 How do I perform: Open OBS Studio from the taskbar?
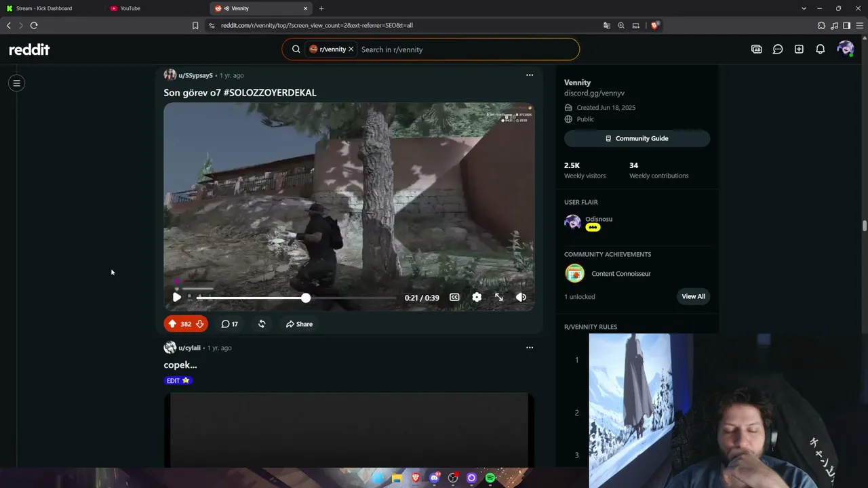click(453, 478)
